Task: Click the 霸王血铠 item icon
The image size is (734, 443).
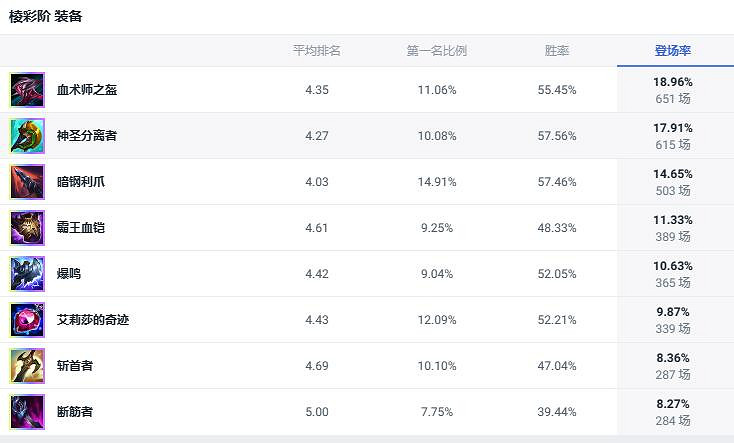Action: tap(27, 228)
